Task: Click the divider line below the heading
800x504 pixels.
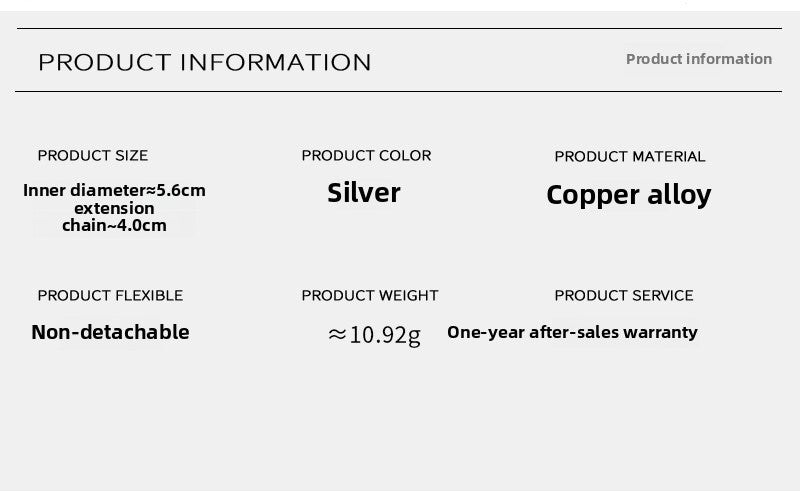Action: click(400, 91)
